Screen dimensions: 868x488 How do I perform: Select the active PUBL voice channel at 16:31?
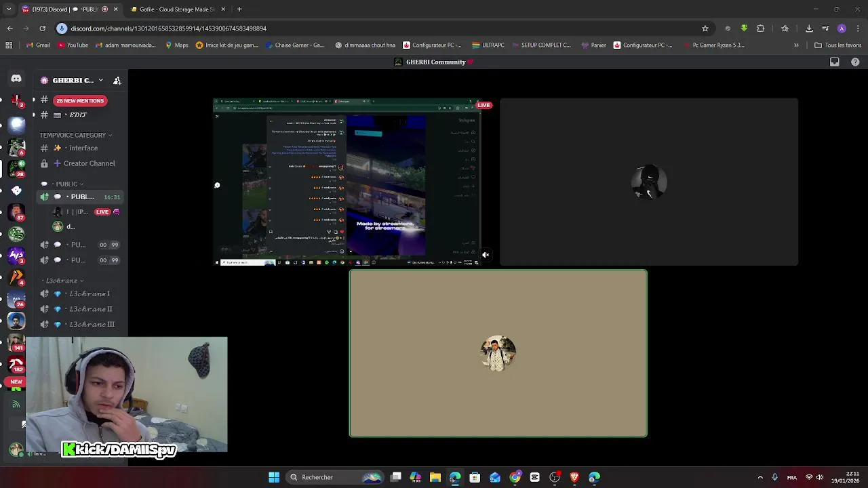pyautogui.click(x=81, y=197)
